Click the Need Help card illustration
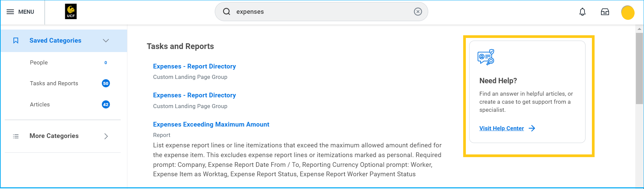This screenshot has width=644, height=189. 486,57
